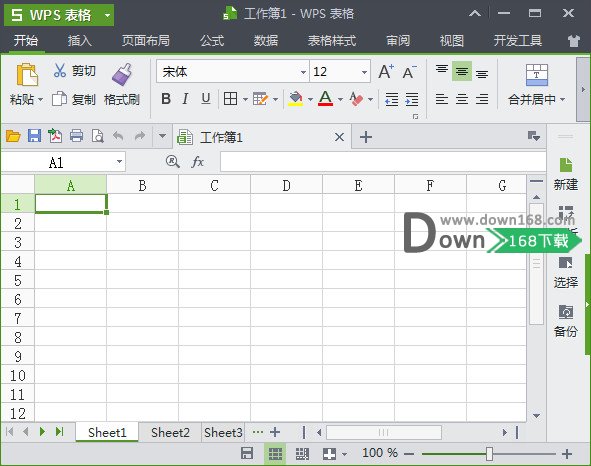Select the Format Painter (格式刷) brush
Image resolution: width=591 pixels, height=466 pixels.
[x=122, y=74]
